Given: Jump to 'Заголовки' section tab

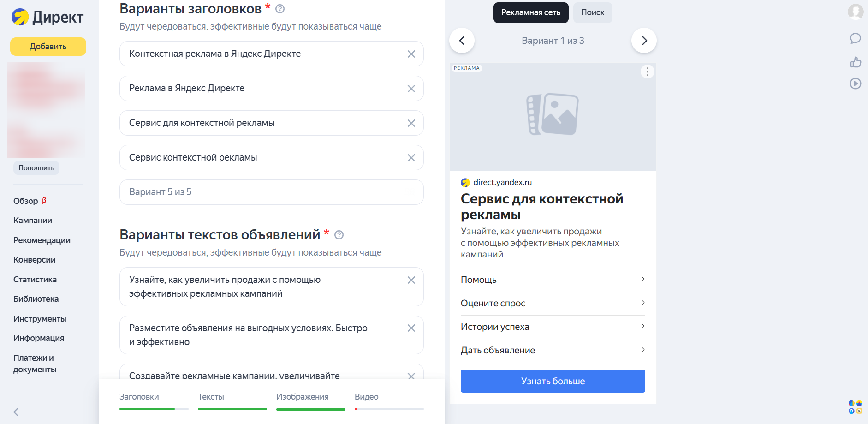Looking at the screenshot, I should pyautogui.click(x=139, y=397).
